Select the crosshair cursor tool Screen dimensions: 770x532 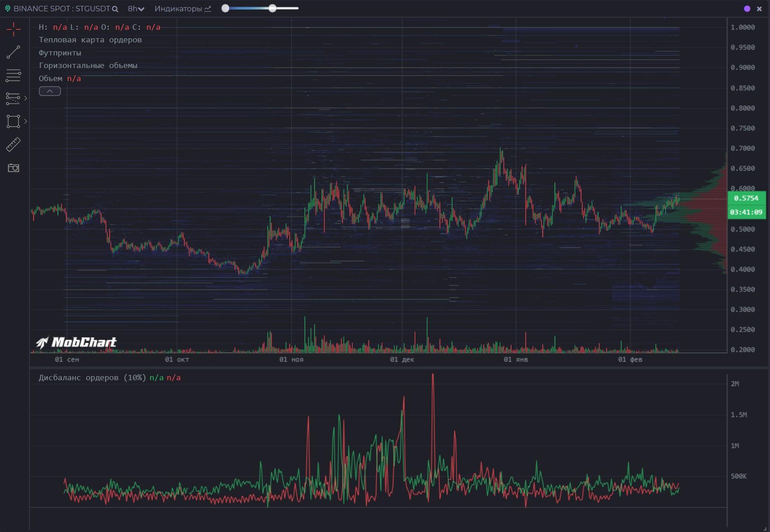(14, 29)
